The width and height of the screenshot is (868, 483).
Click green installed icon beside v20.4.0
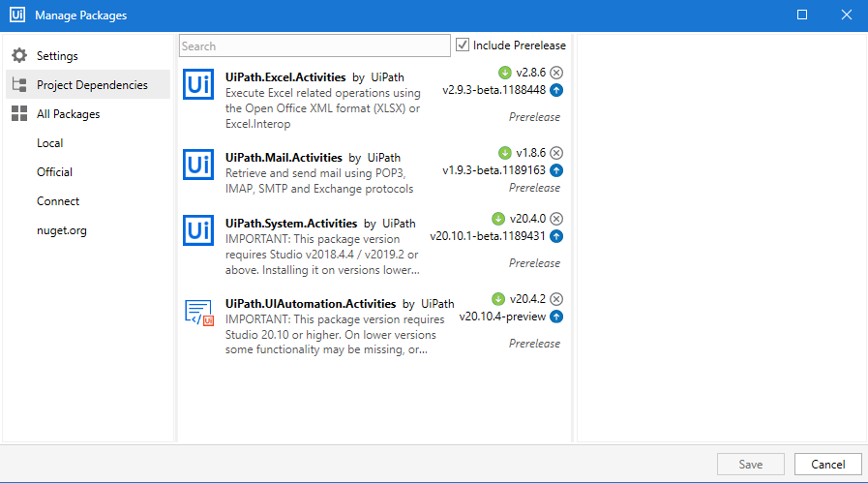pos(498,219)
